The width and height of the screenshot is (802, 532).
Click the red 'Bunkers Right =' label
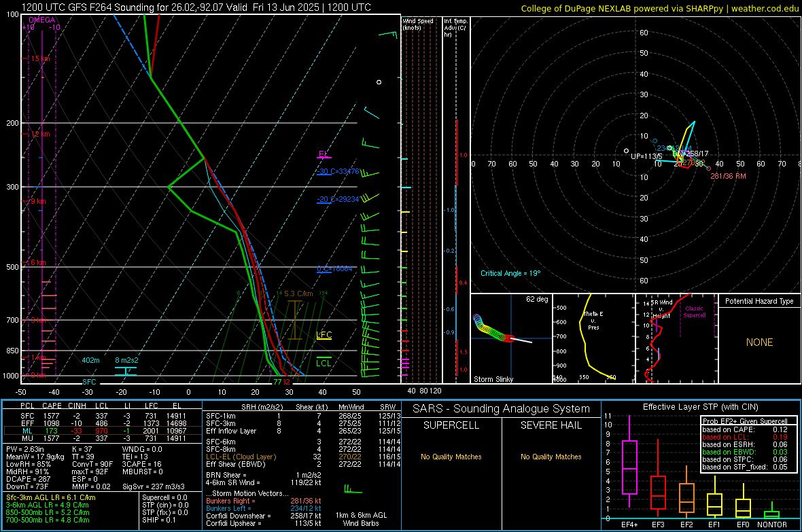[230, 501]
